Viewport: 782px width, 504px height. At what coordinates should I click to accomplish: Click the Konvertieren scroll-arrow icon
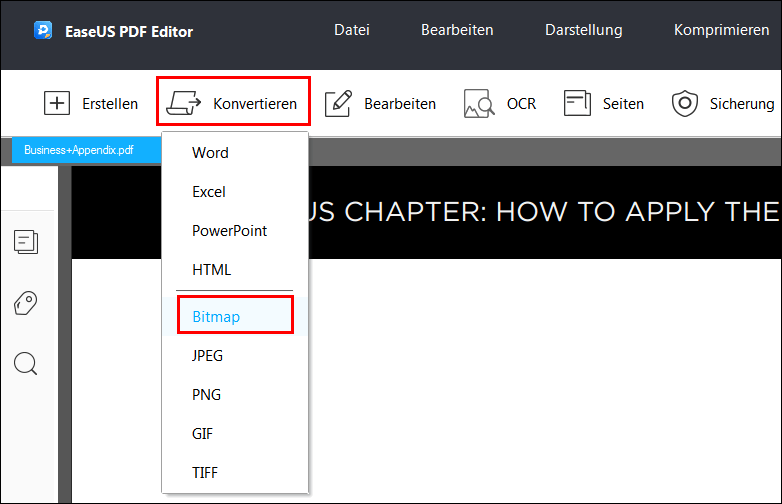pos(184,103)
